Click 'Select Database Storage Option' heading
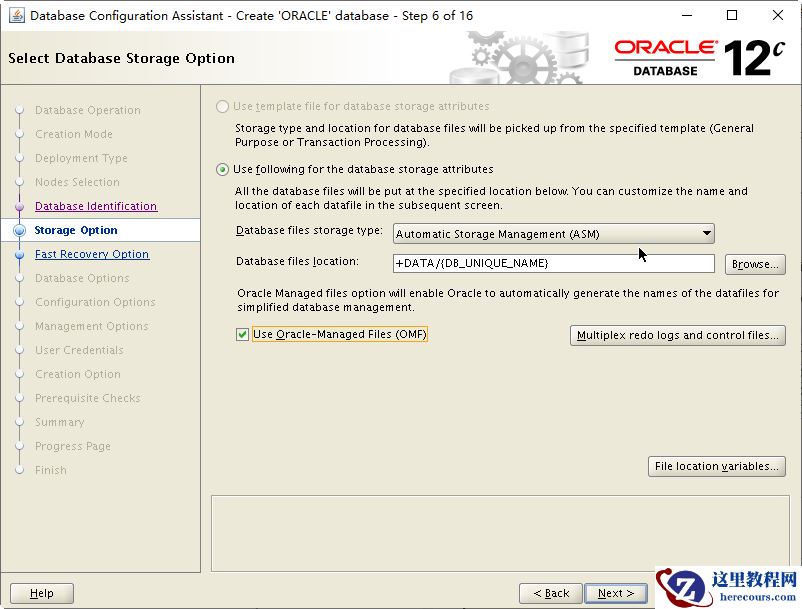 pos(121,58)
